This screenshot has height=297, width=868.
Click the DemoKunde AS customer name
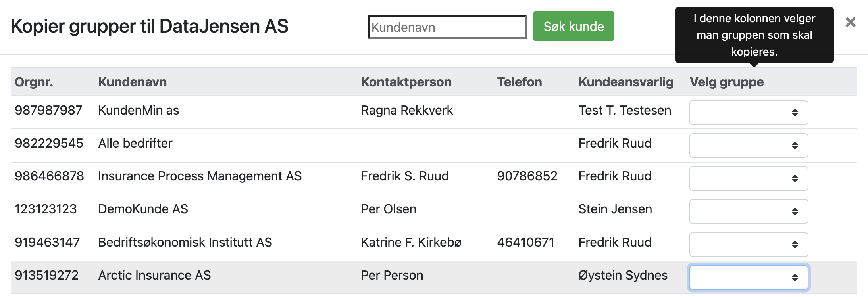point(143,209)
